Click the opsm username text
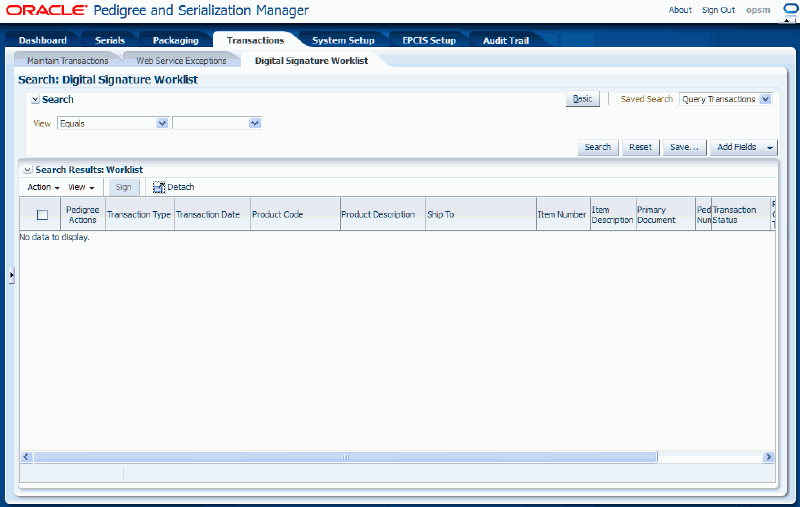Viewport: 800px width, 507px height. (x=758, y=10)
